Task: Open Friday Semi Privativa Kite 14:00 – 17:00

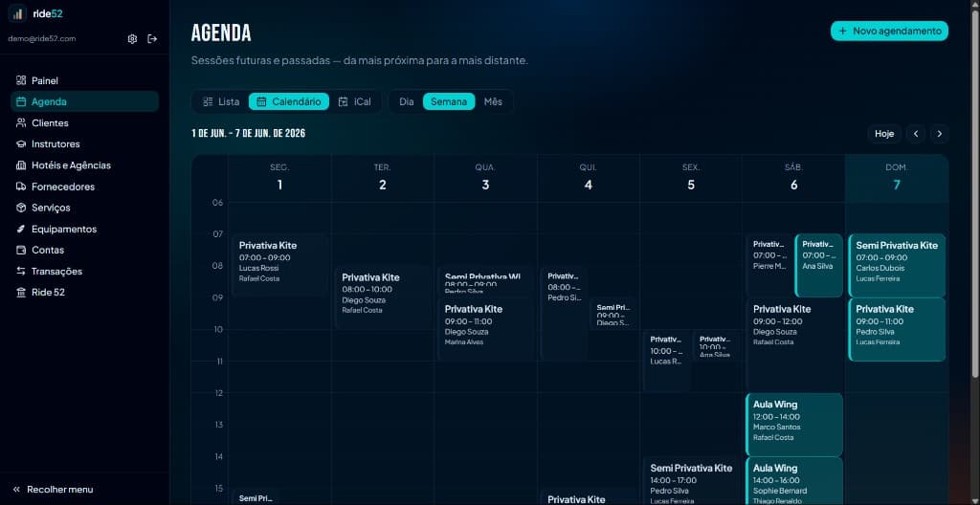Action: pyautogui.click(x=691, y=481)
